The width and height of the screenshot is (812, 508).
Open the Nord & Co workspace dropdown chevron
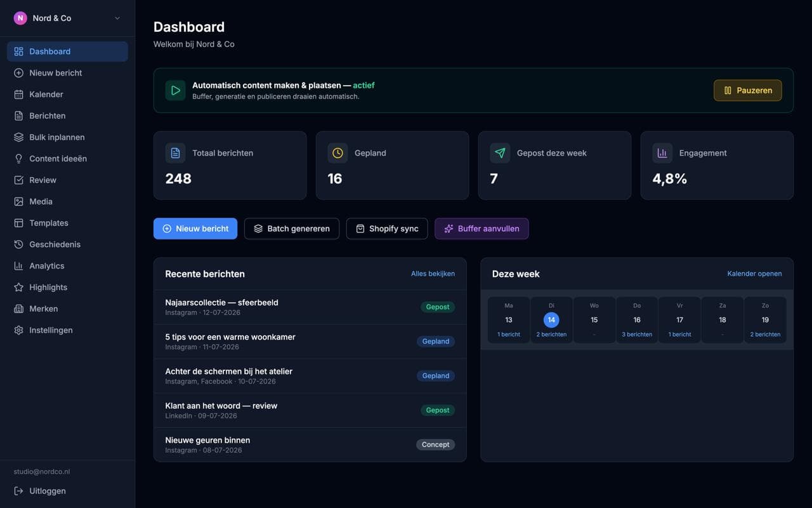pyautogui.click(x=117, y=18)
